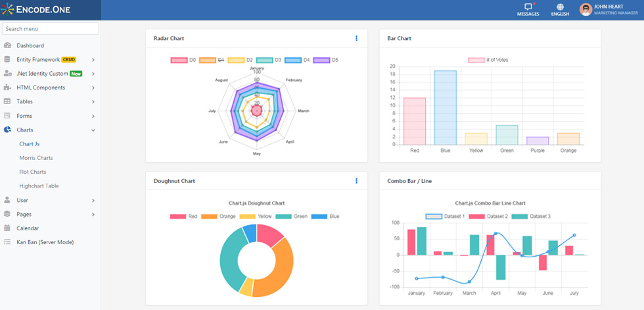This screenshot has height=310, width=644.
Task: Click the Dashboard gauge icon
Action: [7, 45]
